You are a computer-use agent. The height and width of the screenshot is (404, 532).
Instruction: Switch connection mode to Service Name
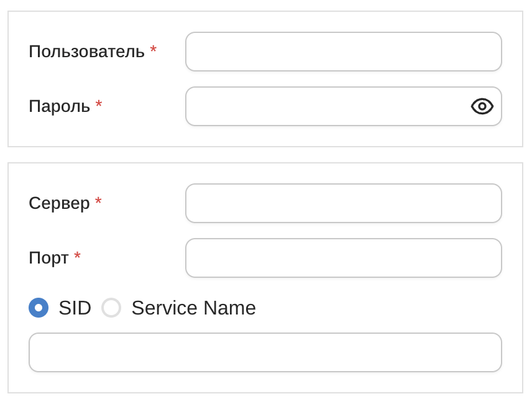pos(111,307)
